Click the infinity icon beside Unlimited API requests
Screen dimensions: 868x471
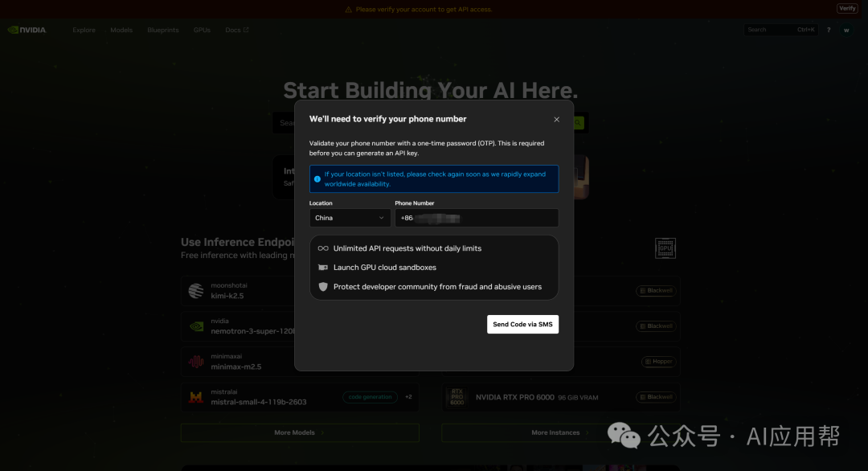(323, 248)
